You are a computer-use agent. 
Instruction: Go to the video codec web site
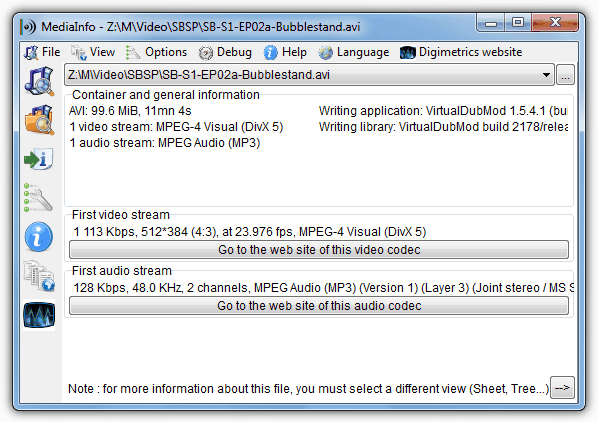319,250
